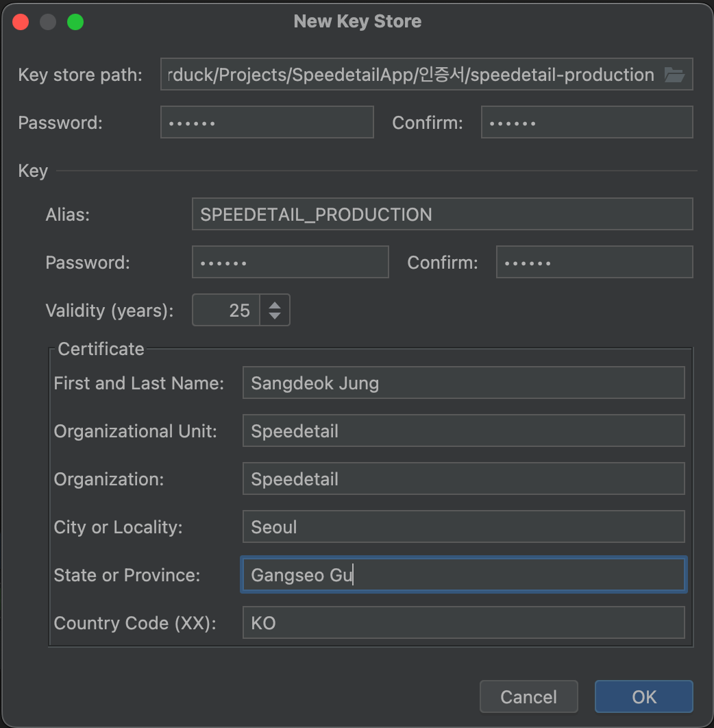714x728 pixels.
Task: Click the 'Certificate' group heading
Action: pyautogui.click(x=101, y=349)
